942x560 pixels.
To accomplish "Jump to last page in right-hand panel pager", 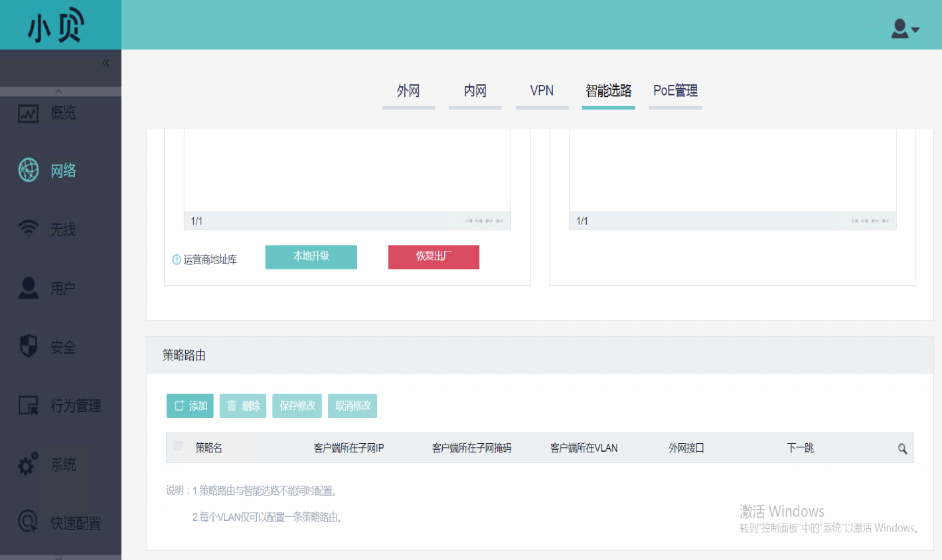I will point(886,221).
